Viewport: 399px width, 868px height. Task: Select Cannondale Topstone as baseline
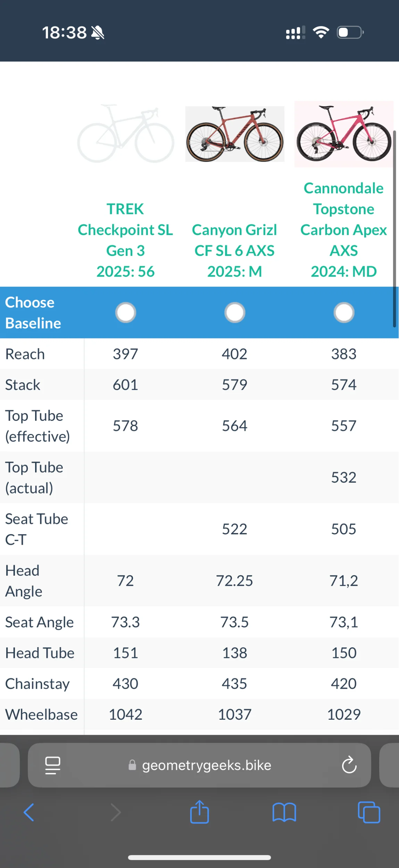pos(344,312)
